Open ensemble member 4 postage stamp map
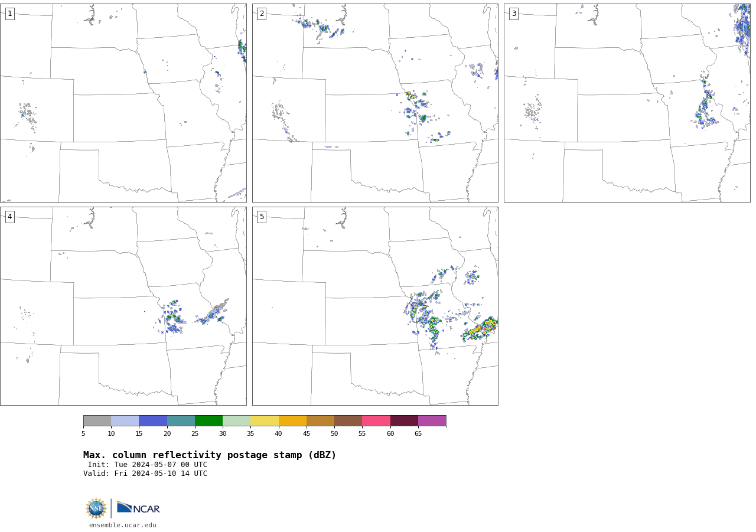This screenshot has width=756, height=532. 123,306
